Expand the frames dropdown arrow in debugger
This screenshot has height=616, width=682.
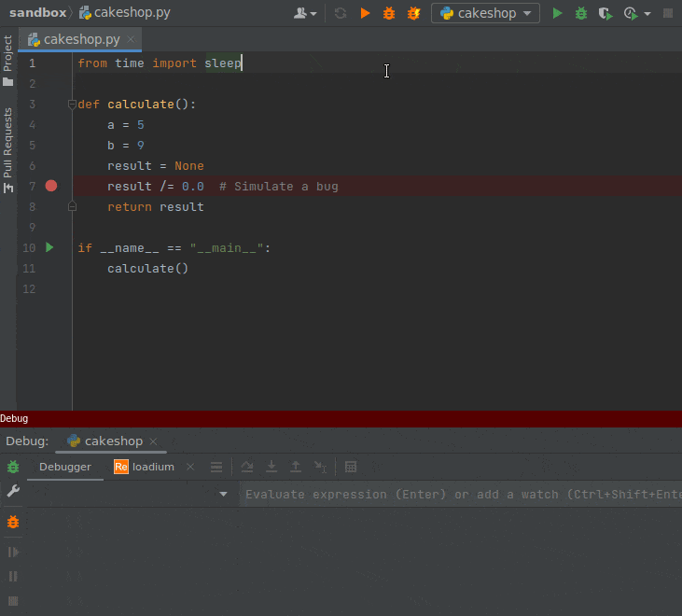pos(223,495)
